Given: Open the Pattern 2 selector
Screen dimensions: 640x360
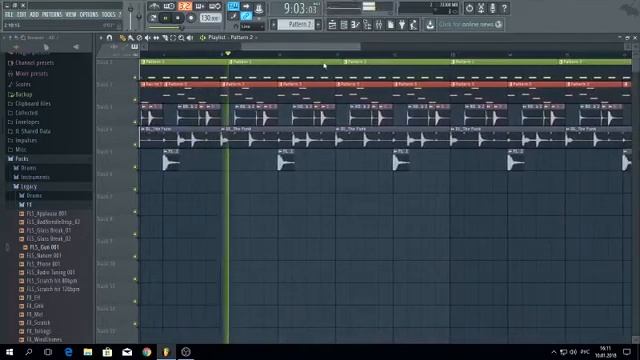Looking at the screenshot, I should pos(296,24).
